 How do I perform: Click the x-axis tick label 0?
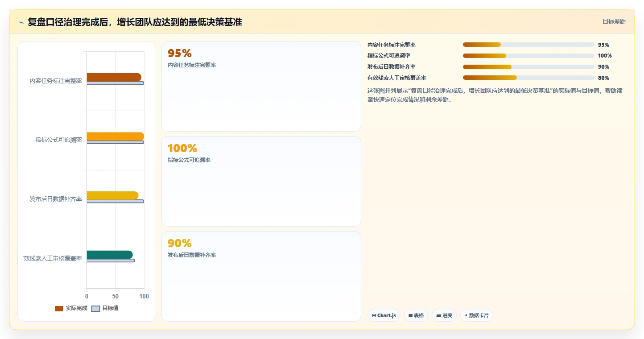[x=87, y=296]
